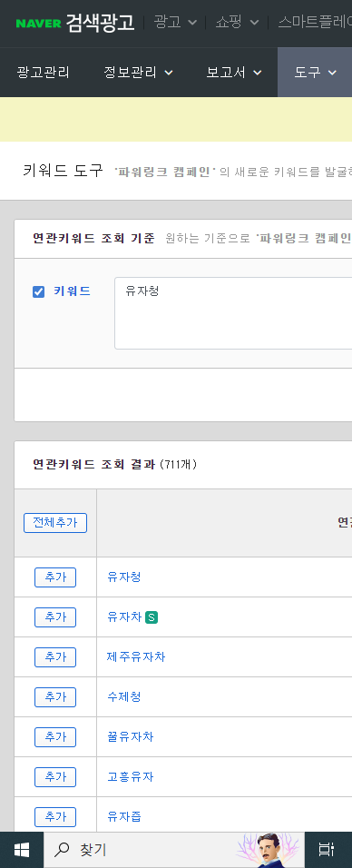Expand the 쇼핑 dropdown menu

pyautogui.click(x=237, y=23)
